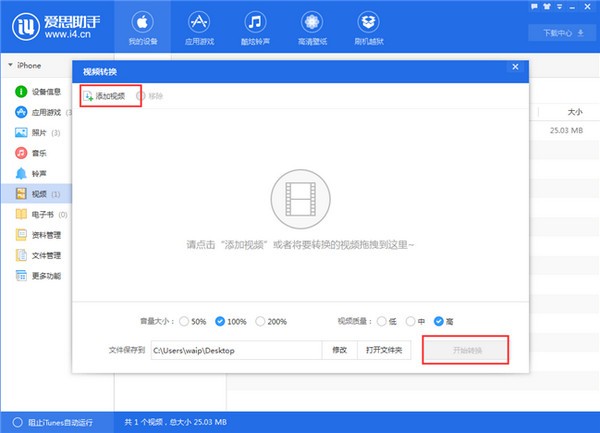
Task: Open the 应用游戏 App Store tab
Action: (199, 27)
